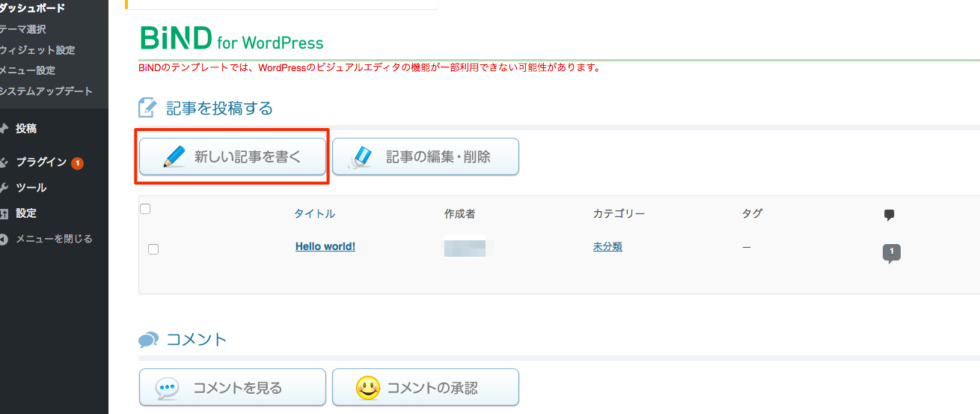Click the 新しい記事を書く button
The image size is (980, 414).
(x=233, y=156)
